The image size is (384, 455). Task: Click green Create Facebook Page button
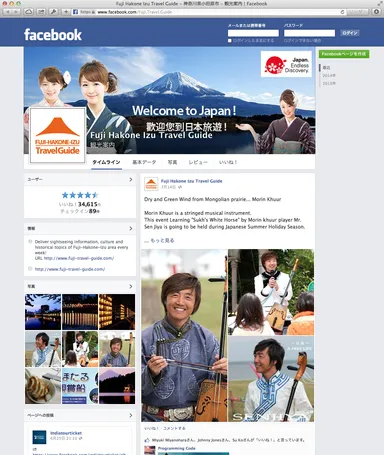pyautogui.click(x=344, y=54)
